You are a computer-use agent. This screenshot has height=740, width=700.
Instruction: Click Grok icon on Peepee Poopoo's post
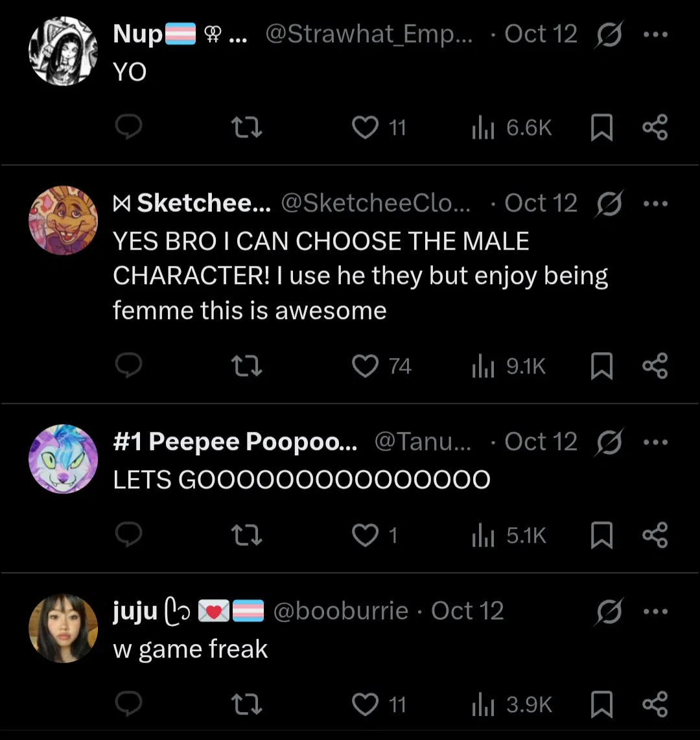click(609, 442)
